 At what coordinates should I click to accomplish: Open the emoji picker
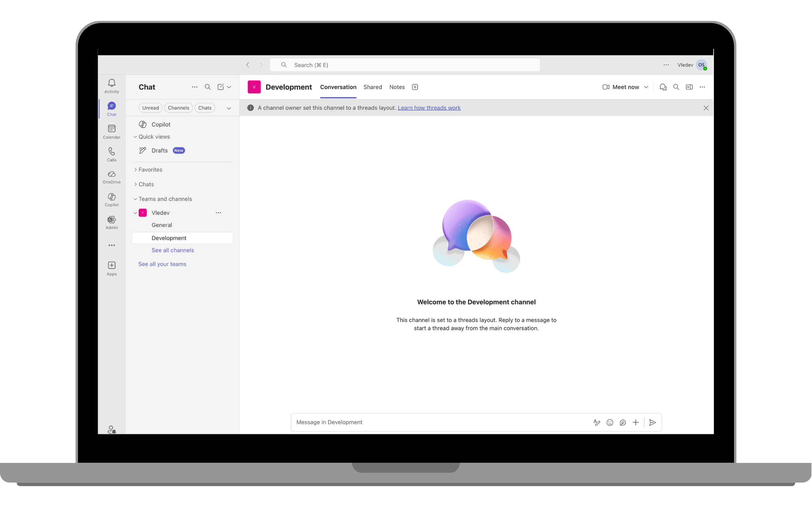(610, 423)
